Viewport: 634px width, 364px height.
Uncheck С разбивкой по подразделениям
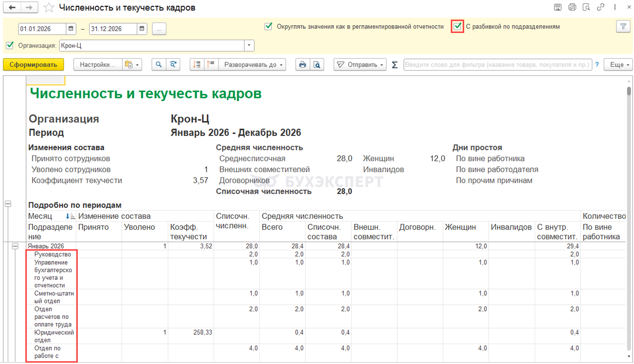coord(457,27)
